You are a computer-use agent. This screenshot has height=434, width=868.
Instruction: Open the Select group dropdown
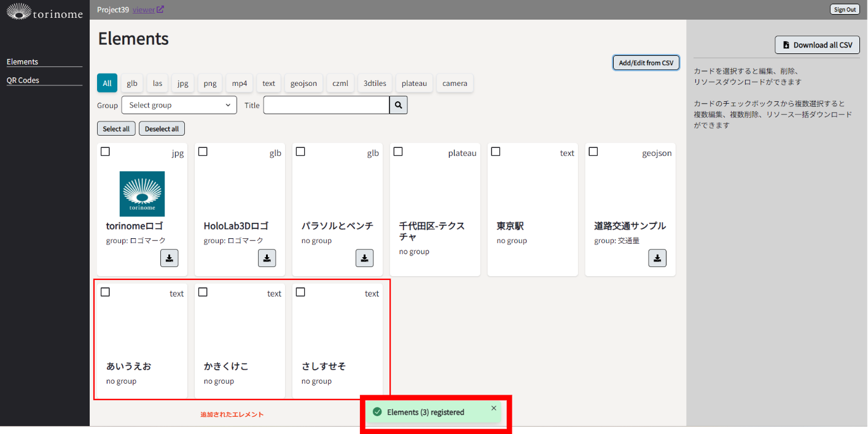pyautogui.click(x=179, y=106)
